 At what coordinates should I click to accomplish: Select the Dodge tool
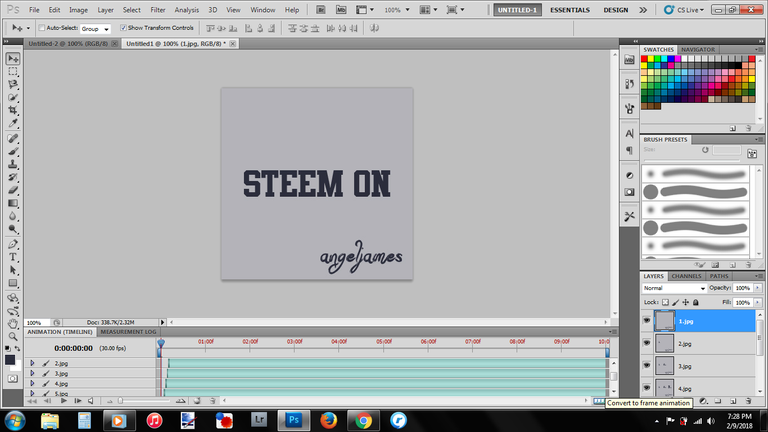click(x=13, y=229)
